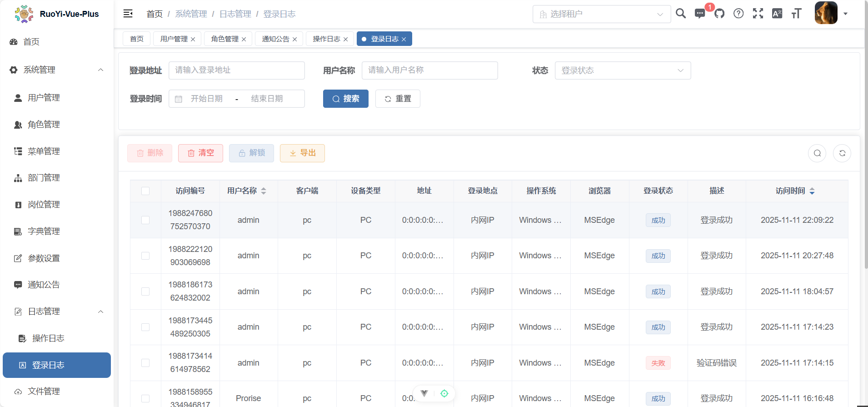Select the checkbox for the 验证码错误 row

point(145,363)
